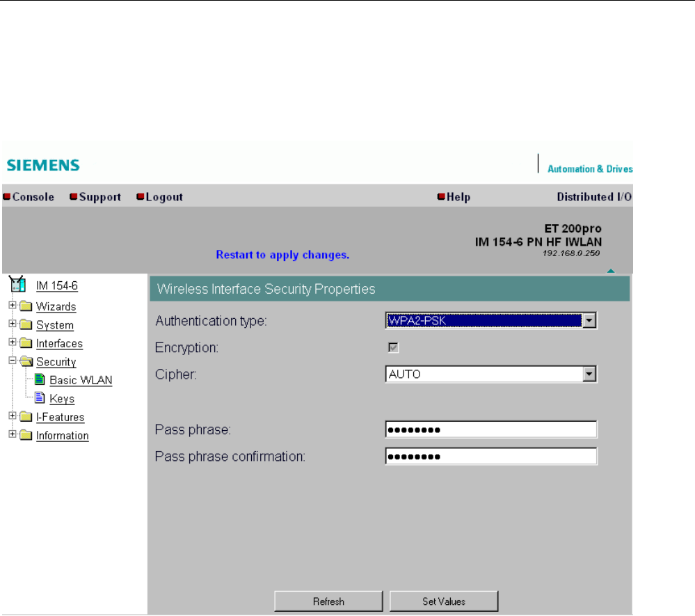Click the 'Wireless Interface Security Properties' heading
The height and width of the screenshot is (616, 695).
(x=266, y=289)
